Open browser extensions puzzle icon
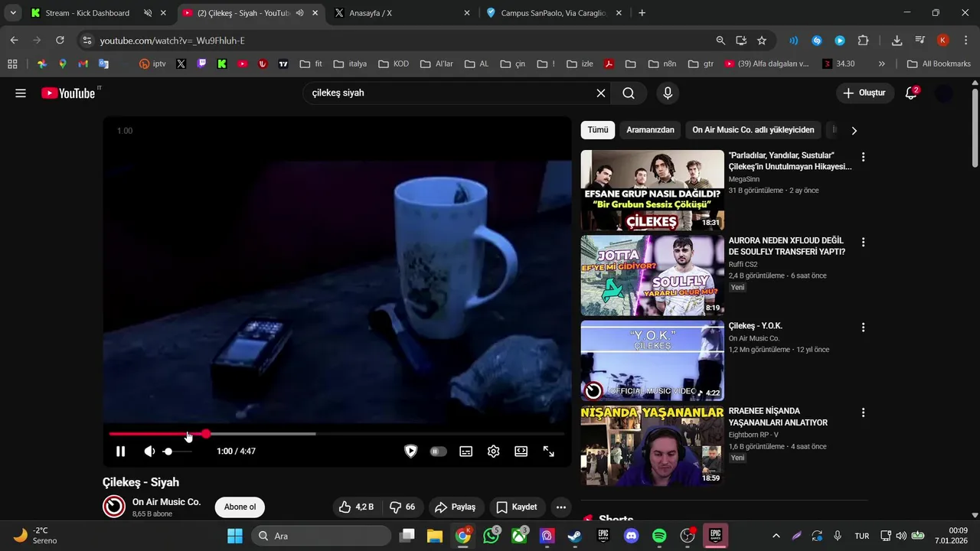Viewport: 980px width, 551px height. [863, 41]
